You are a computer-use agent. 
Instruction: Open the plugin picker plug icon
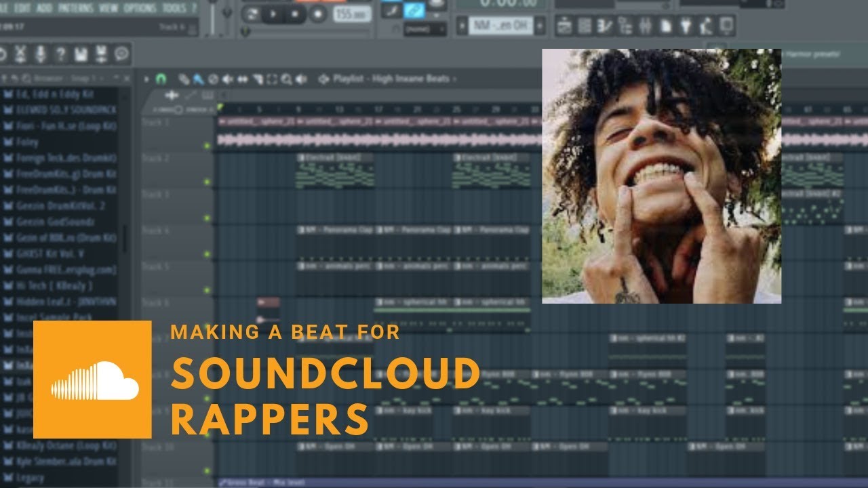686,26
